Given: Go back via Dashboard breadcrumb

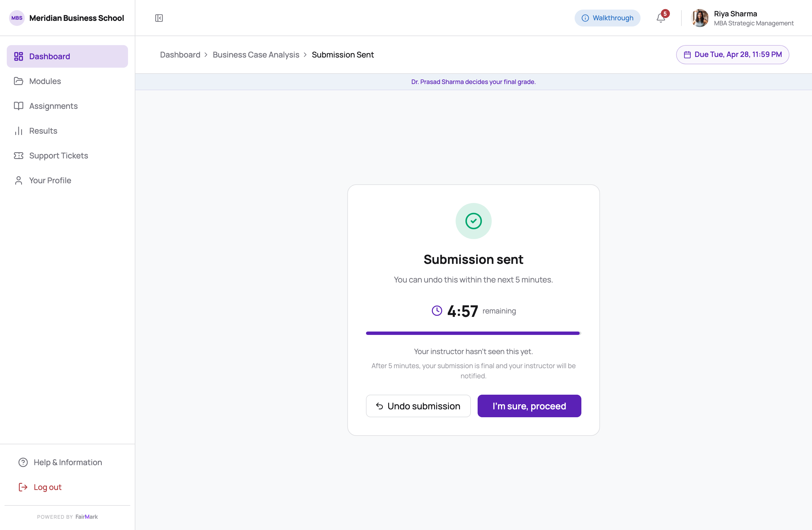Looking at the screenshot, I should click(180, 55).
